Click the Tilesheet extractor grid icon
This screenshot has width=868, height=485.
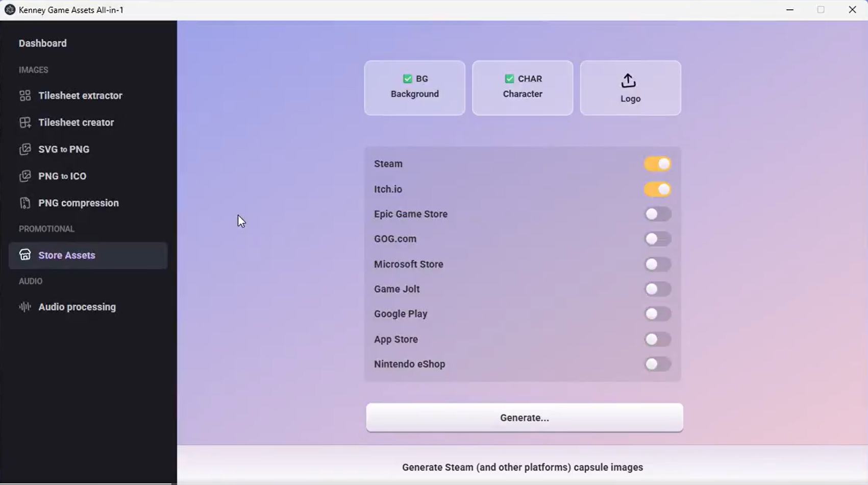point(25,96)
